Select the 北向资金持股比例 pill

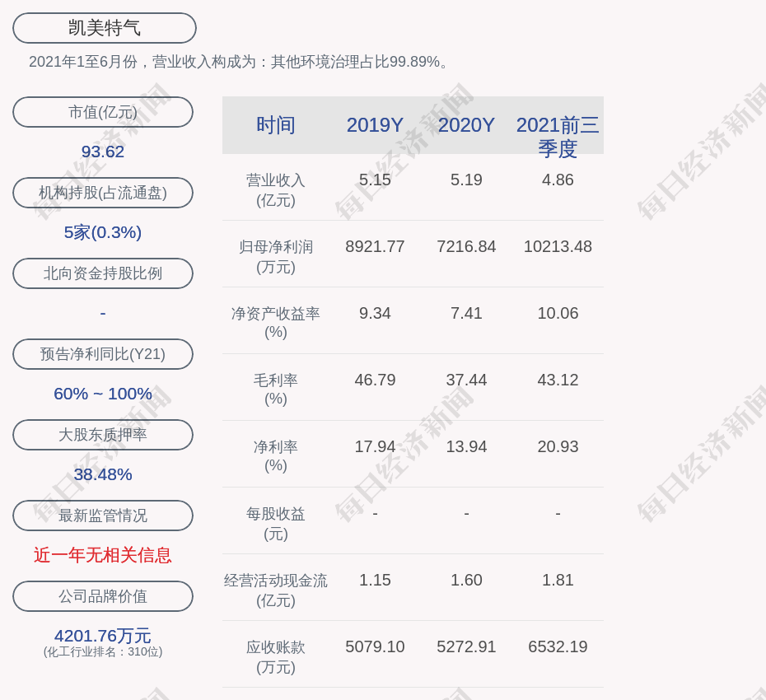click(103, 273)
